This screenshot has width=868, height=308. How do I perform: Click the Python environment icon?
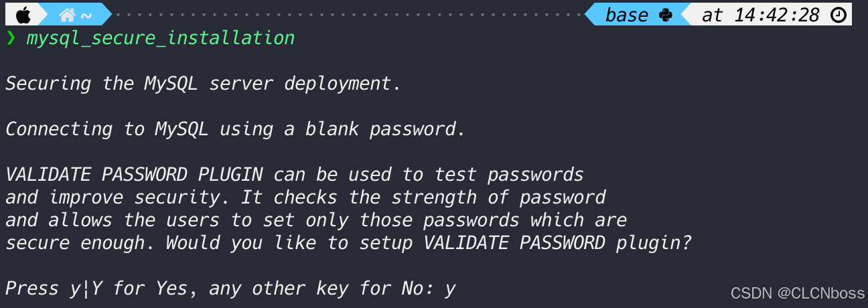(665, 14)
